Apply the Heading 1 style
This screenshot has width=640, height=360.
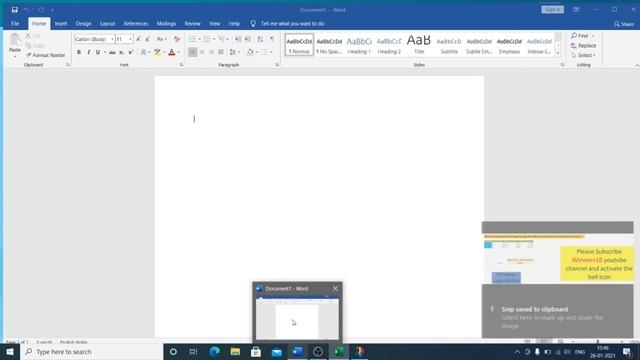359,45
